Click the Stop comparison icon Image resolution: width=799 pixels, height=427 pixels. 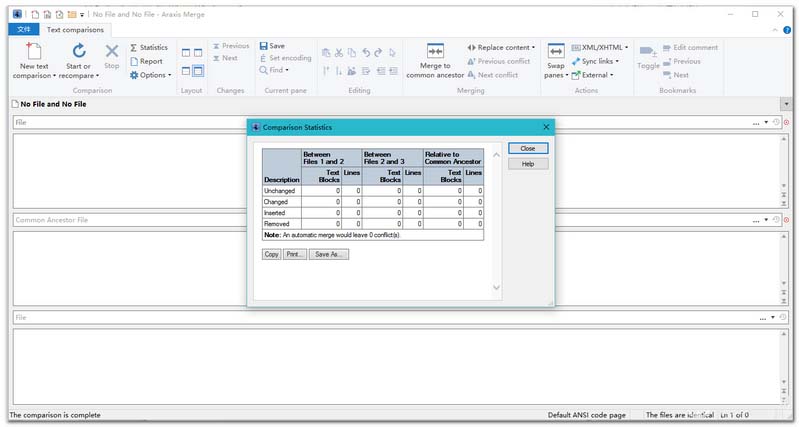[x=112, y=51]
